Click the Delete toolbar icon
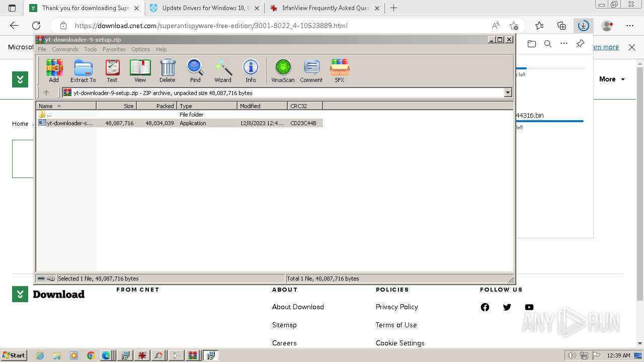This screenshot has height=362, width=644. tap(168, 70)
